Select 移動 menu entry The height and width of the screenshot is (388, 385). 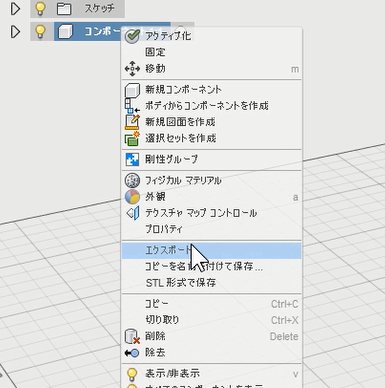point(212,69)
